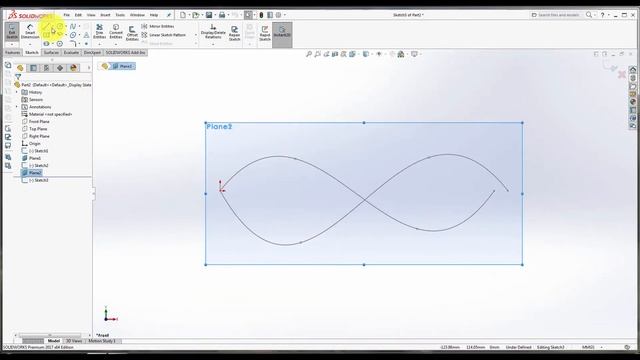Screen dimensions: 640x360
Task: Select the Sketch Fillet tool
Action: 73,44
